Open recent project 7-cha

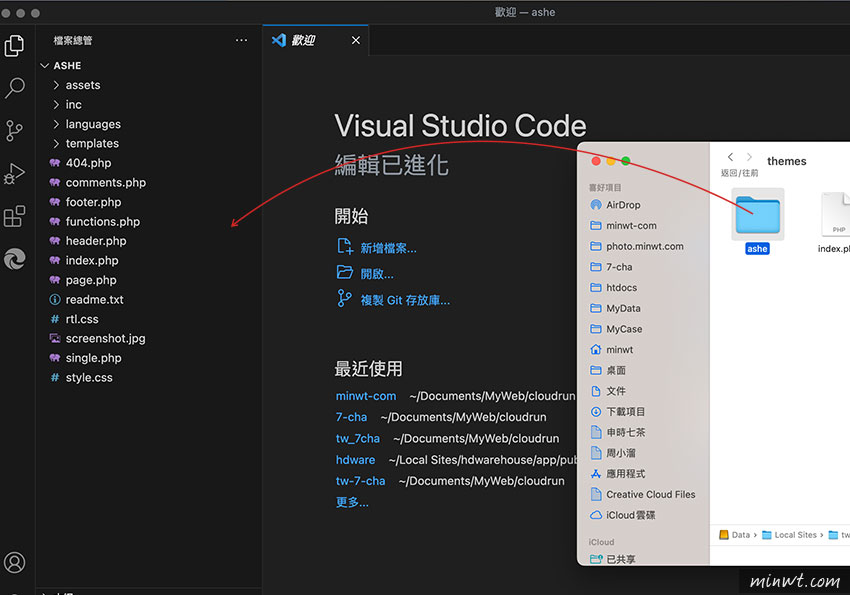pos(351,417)
